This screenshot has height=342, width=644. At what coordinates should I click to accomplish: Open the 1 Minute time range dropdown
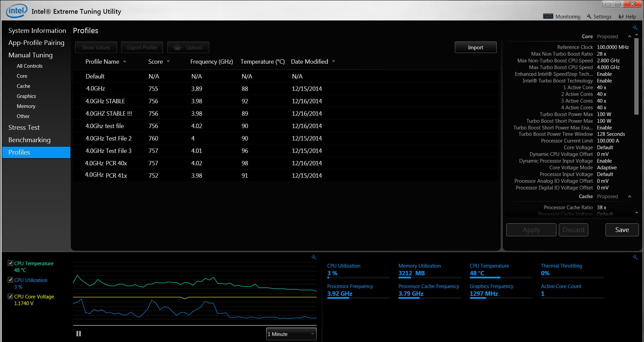pyautogui.click(x=291, y=334)
